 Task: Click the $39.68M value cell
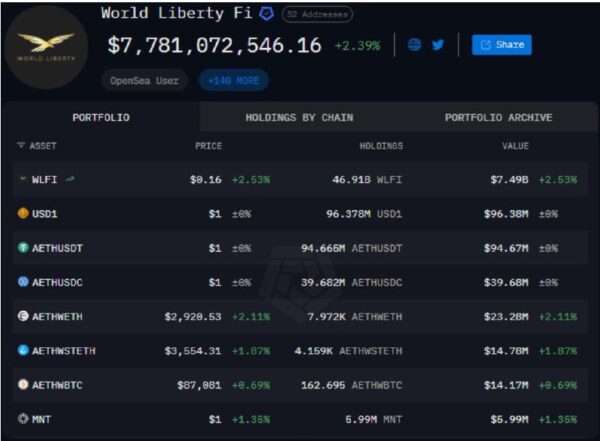506,283
